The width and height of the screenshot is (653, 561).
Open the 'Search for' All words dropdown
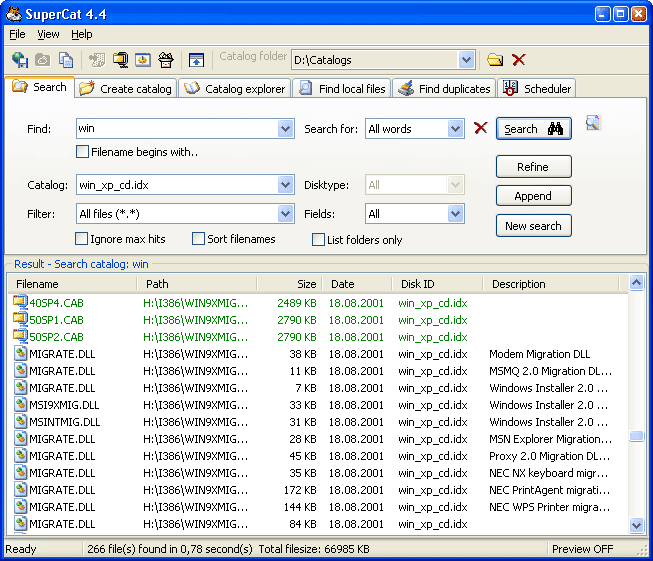[456, 129]
